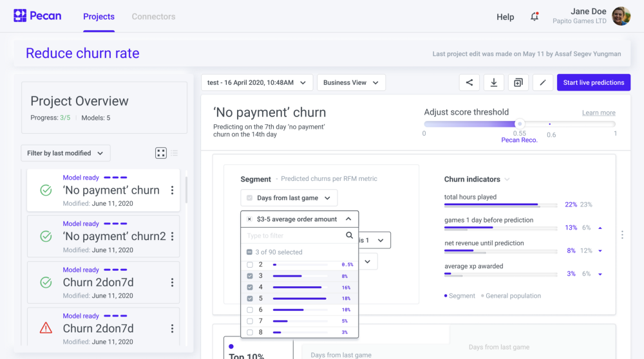Switch to the Connectors tab

pos(153,17)
